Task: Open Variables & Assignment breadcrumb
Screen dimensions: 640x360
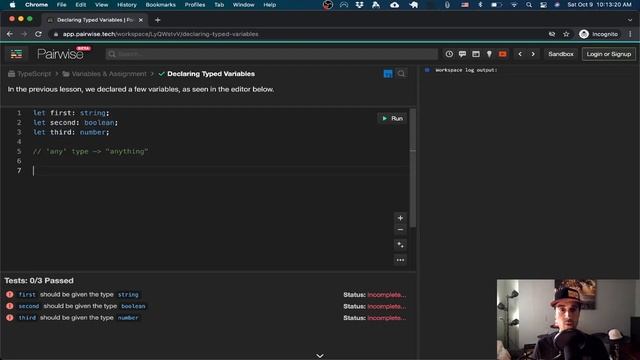Action: coord(104,74)
